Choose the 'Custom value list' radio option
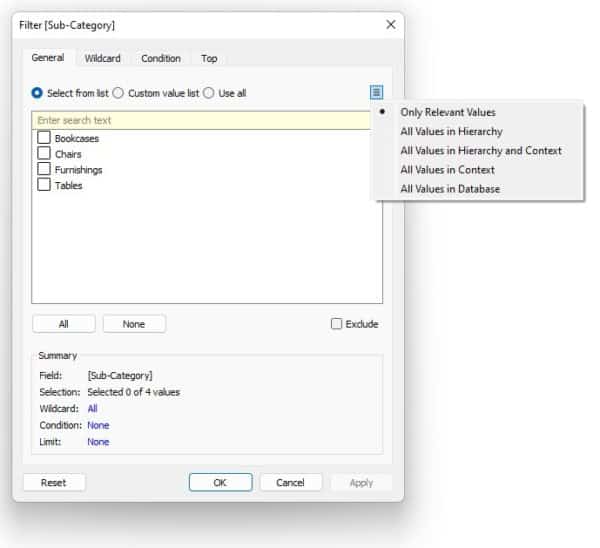The image size is (600, 548). coord(118,93)
